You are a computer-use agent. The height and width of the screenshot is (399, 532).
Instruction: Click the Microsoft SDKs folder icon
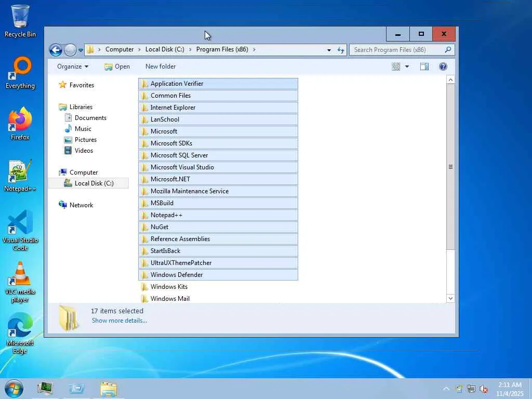(144, 143)
